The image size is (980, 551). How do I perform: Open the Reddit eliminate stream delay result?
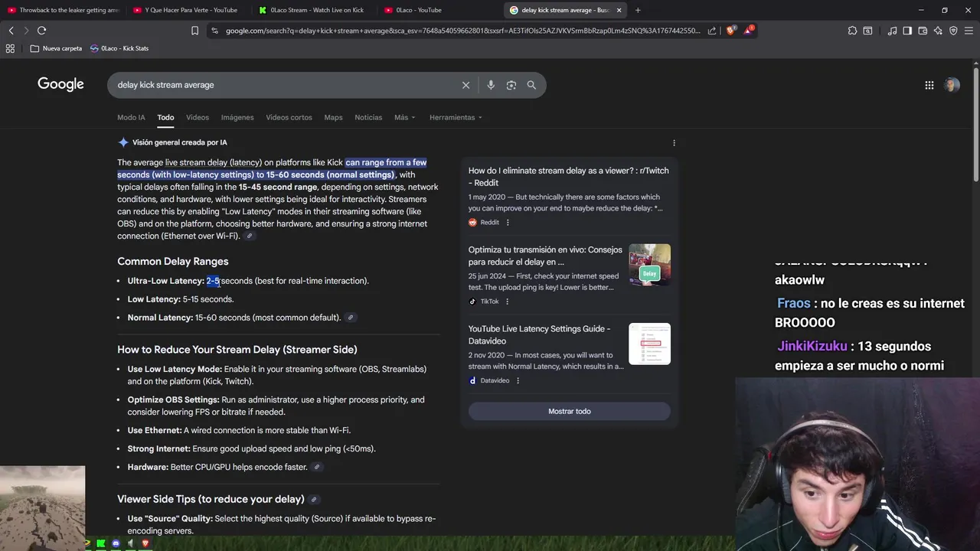tap(568, 177)
